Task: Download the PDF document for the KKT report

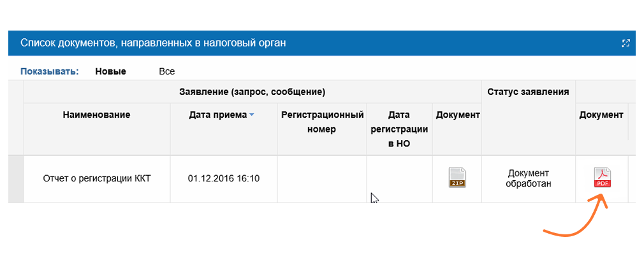Action: [603, 178]
